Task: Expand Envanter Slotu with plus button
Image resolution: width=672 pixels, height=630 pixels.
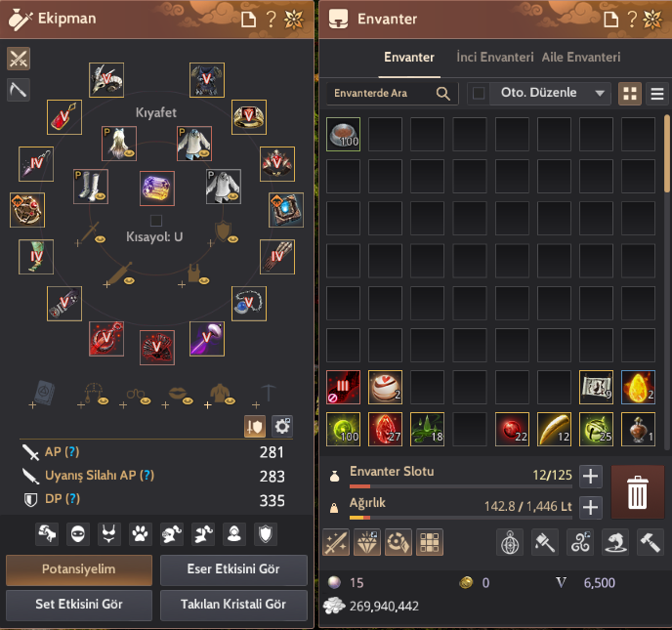Action: pyautogui.click(x=591, y=476)
